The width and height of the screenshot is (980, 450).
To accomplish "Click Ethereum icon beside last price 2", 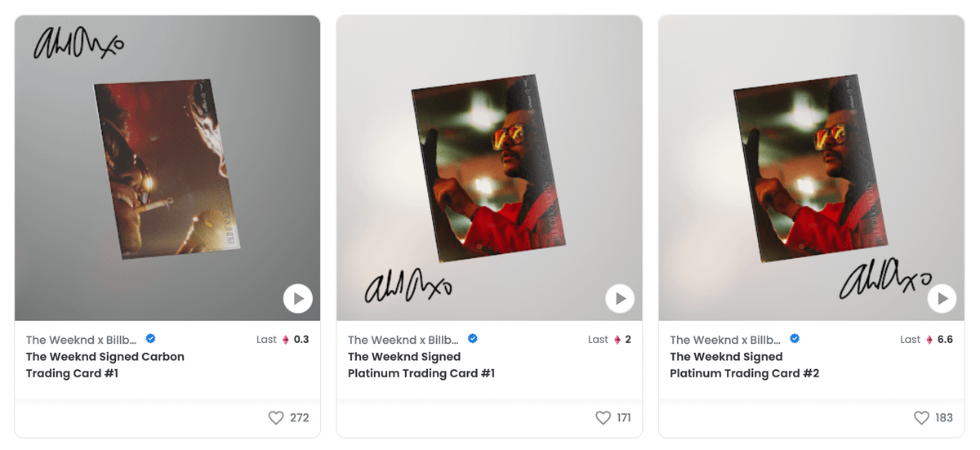I will (x=617, y=340).
